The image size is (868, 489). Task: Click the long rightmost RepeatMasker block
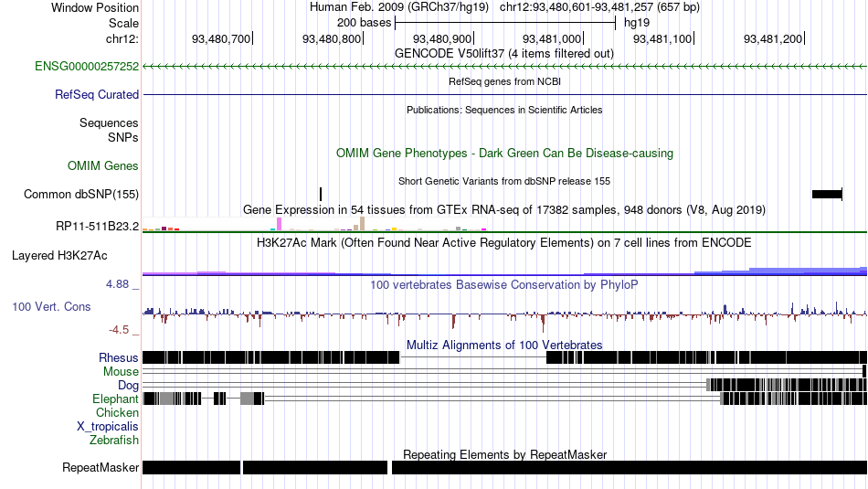tap(630, 467)
